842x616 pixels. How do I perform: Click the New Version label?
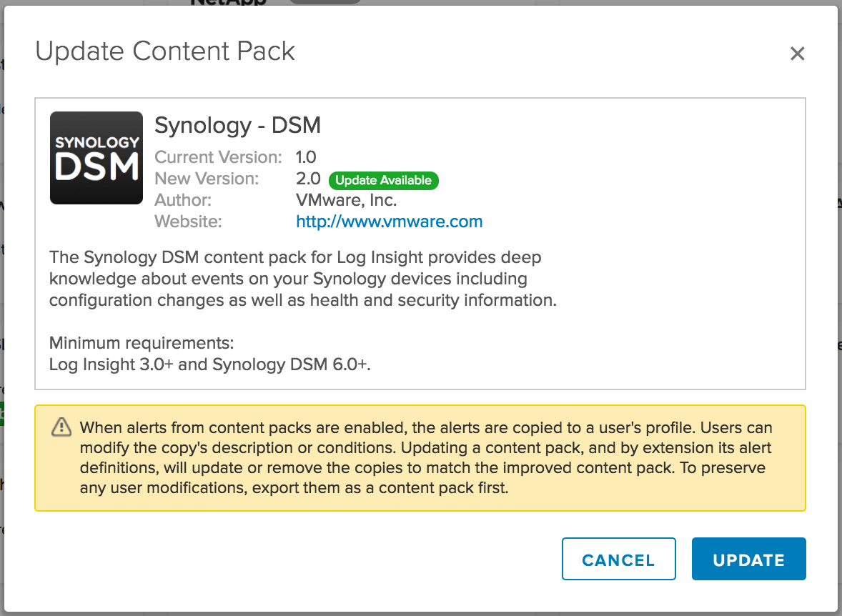click(207, 179)
